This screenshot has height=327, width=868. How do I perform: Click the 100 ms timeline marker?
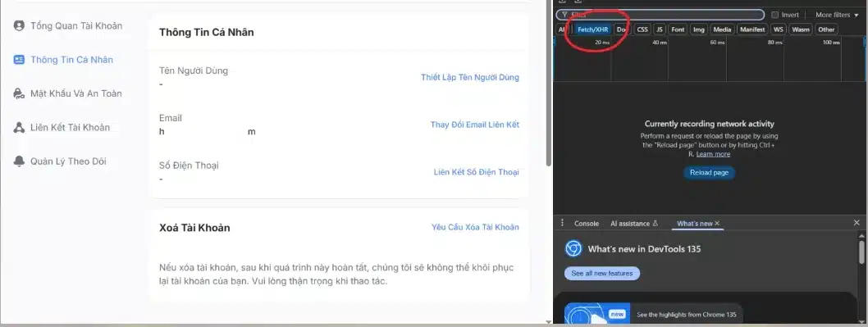(x=831, y=42)
